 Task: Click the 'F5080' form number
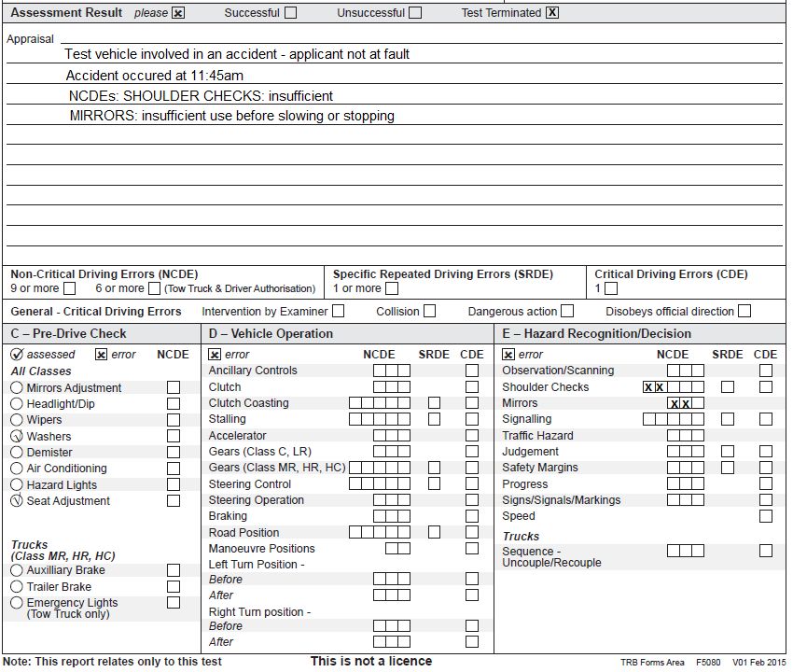tap(708, 663)
